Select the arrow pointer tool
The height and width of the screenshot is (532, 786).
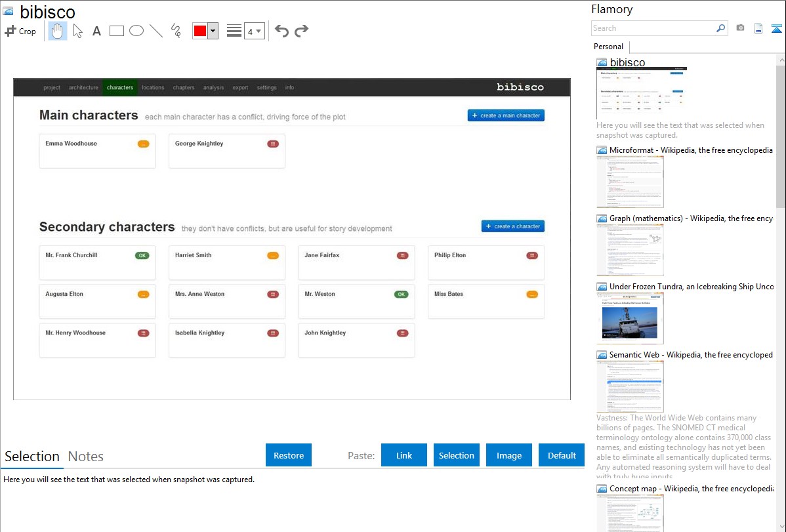(77, 31)
